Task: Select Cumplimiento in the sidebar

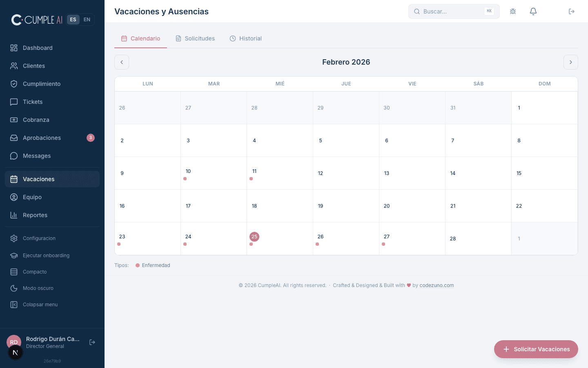Action: click(x=41, y=84)
